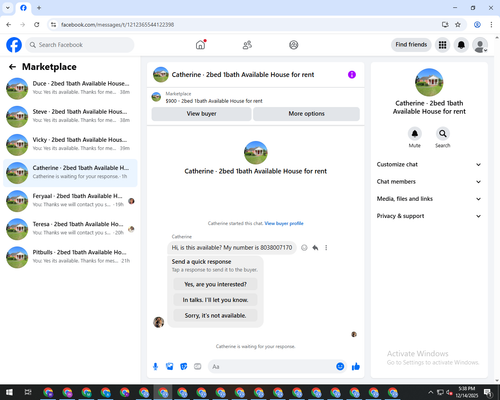Viewport: 500px width, 400px height.
Task: Show hidden system tray icons
Action: pyautogui.click(x=430, y=392)
